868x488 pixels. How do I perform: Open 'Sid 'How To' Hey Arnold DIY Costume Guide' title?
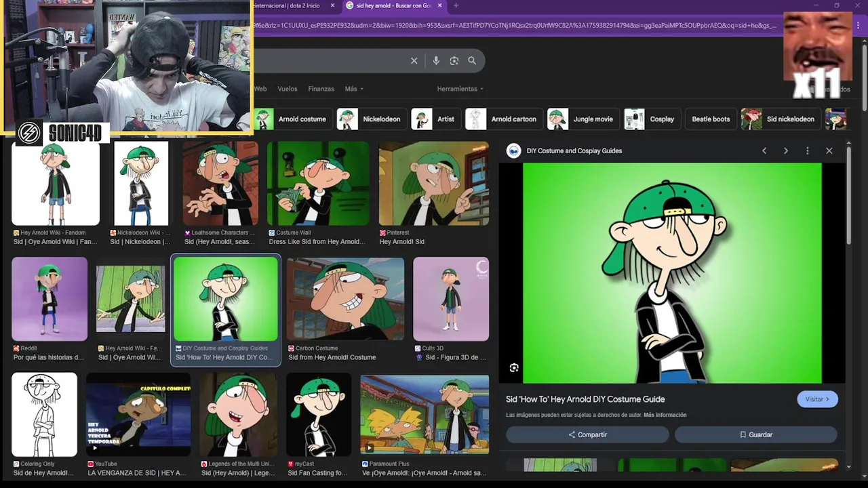(585, 399)
